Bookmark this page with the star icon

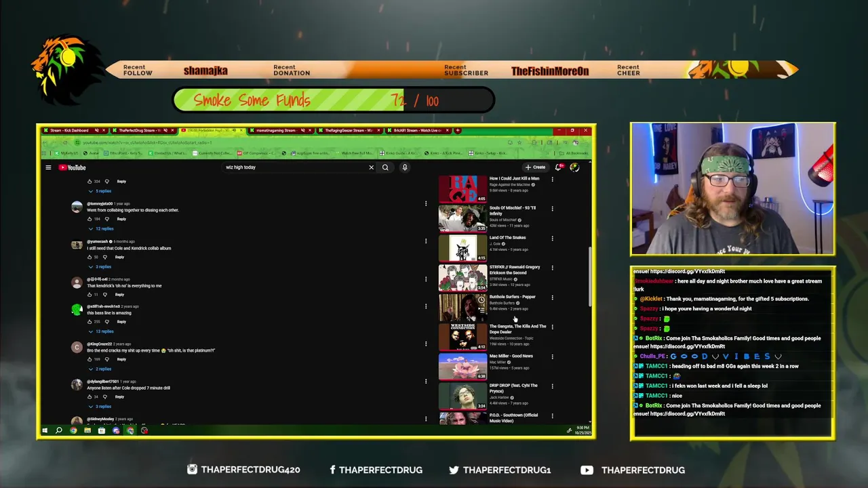[519, 142]
